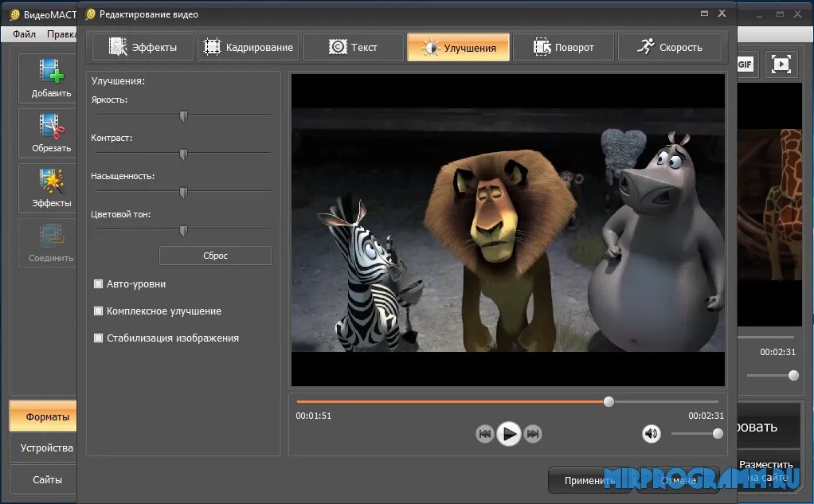
Task: Click the Применить button
Action: click(x=589, y=481)
